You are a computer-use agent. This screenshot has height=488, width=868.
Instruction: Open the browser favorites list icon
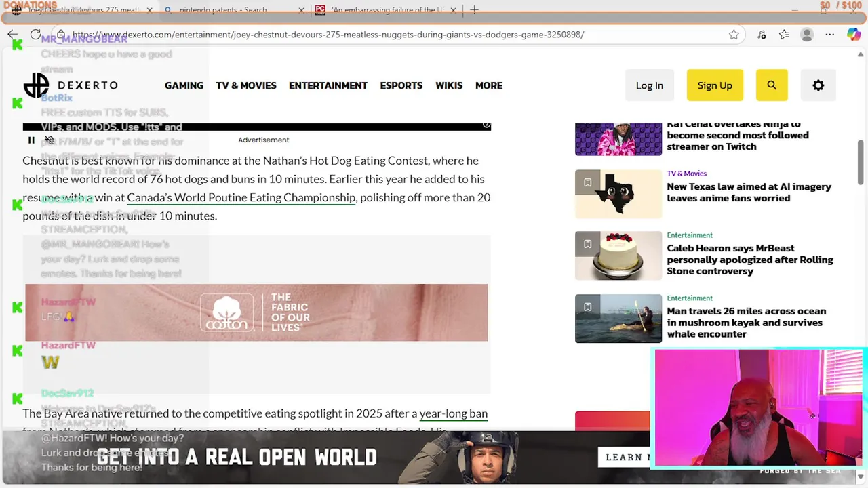(x=785, y=35)
